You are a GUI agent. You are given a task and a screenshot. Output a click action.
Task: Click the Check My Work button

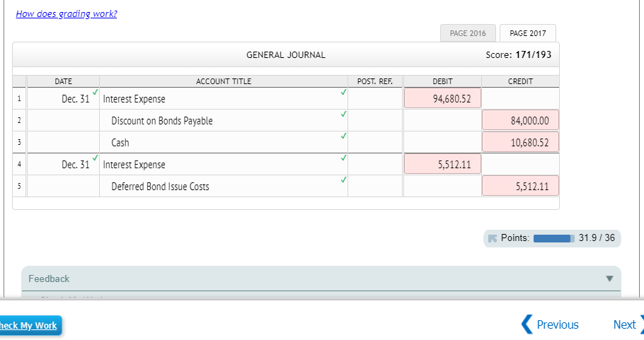point(30,326)
